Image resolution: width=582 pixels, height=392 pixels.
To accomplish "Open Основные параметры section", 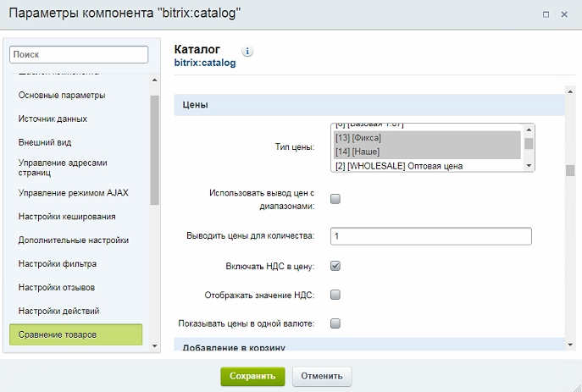I will (62, 95).
